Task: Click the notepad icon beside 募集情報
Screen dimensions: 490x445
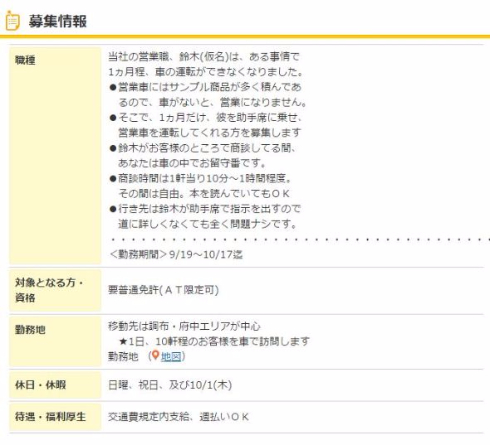Action: tap(12, 21)
